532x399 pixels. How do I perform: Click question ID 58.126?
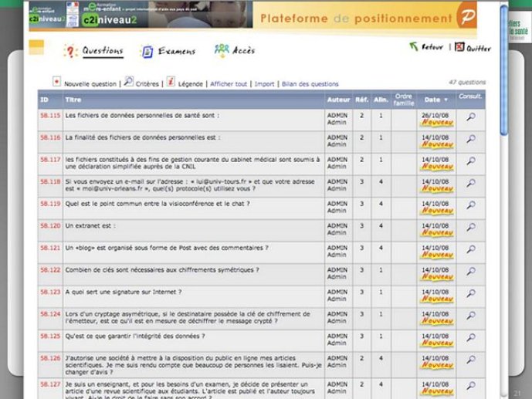pyautogui.click(x=50, y=358)
